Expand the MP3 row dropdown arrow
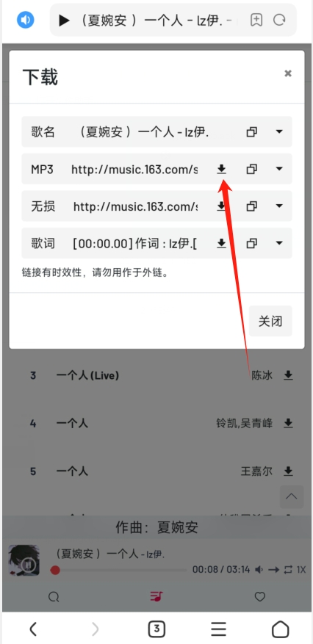313x644 pixels. 279,169
